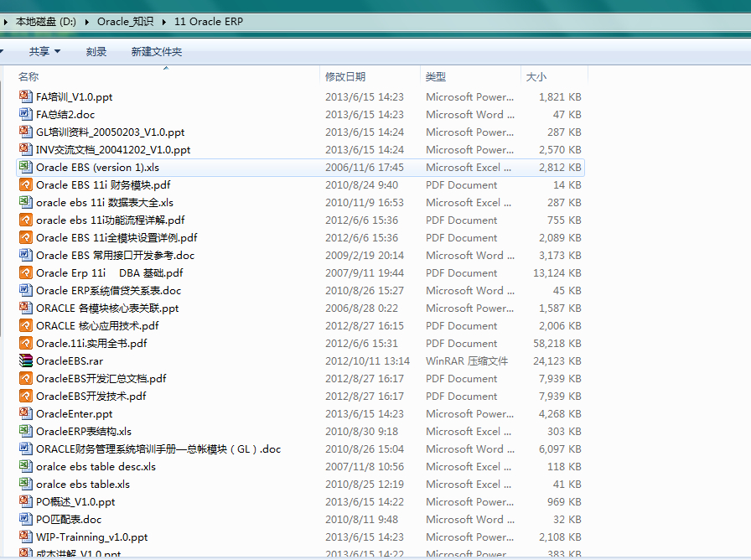The width and height of the screenshot is (751, 560).
Task: Click the PowerPoint icon of ORACLE 各模块核心表关联.ppt
Action: [25, 308]
